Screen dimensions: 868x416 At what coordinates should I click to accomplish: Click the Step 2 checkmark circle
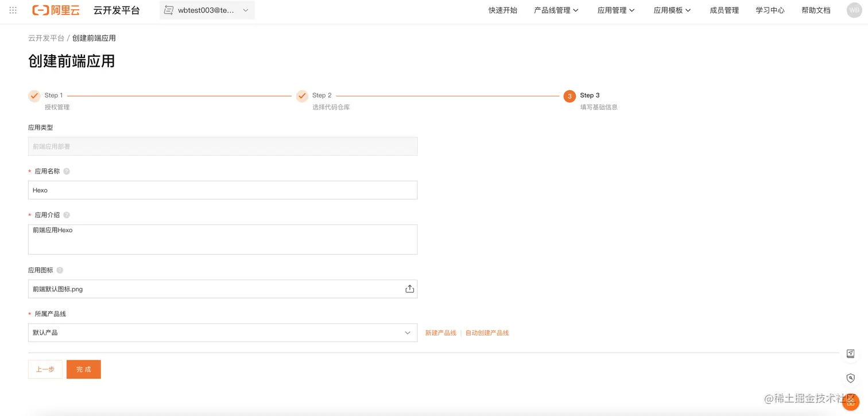[x=302, y=96]
